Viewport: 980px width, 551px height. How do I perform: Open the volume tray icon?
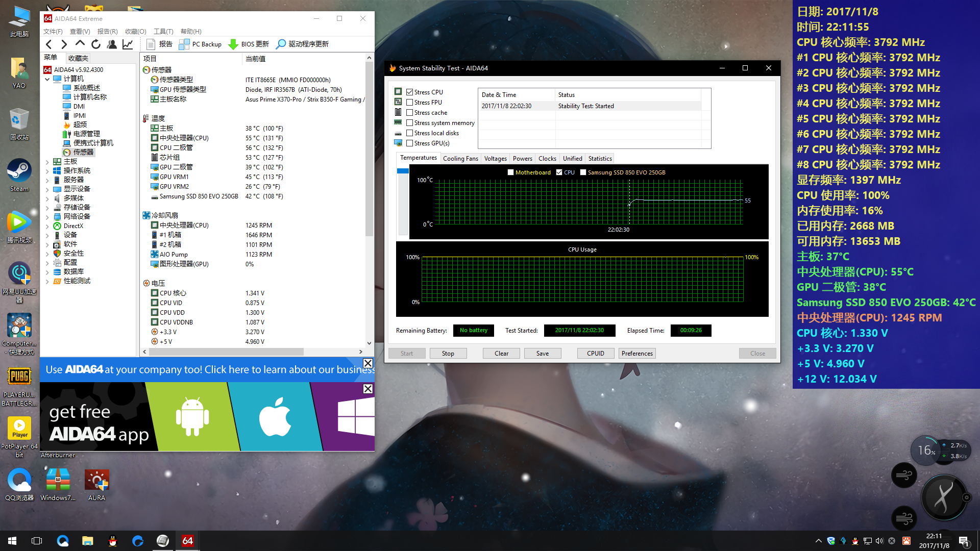(879, 541)
